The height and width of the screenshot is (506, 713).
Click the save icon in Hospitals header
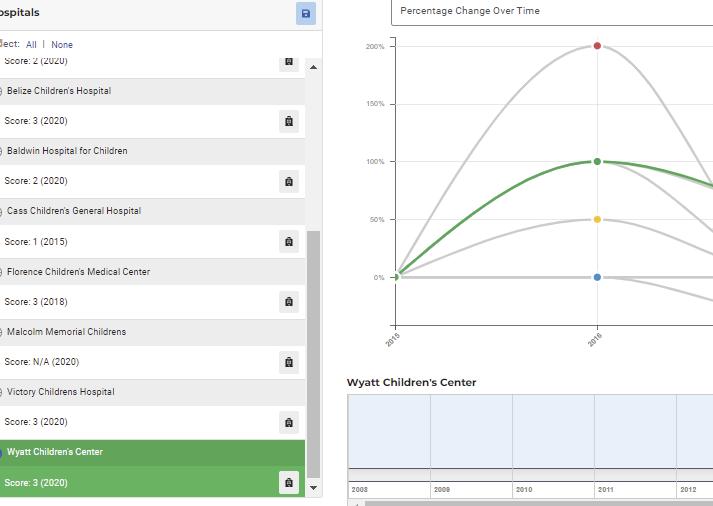(x=306, y=13)
